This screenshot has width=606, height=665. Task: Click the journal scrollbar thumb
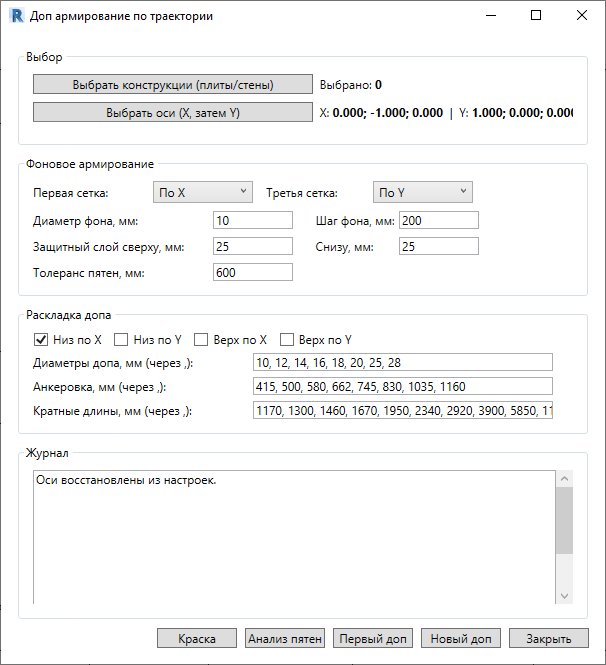pos(564,520)
